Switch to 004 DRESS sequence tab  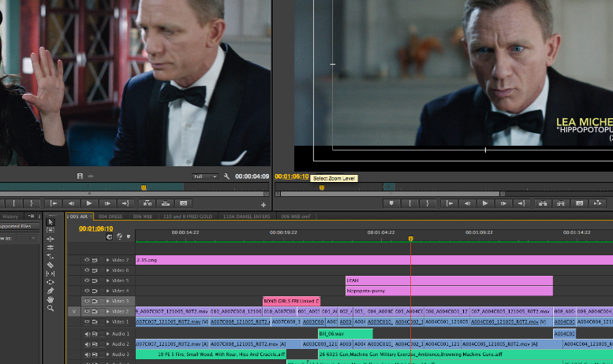point(110,217)
